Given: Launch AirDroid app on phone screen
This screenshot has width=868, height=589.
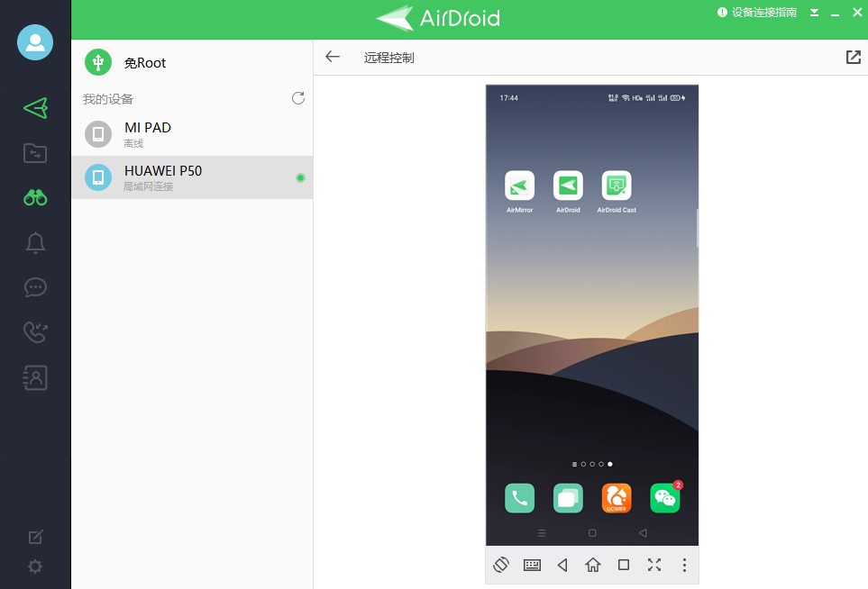Looking at the screenshot, I should tap(568, 191).
